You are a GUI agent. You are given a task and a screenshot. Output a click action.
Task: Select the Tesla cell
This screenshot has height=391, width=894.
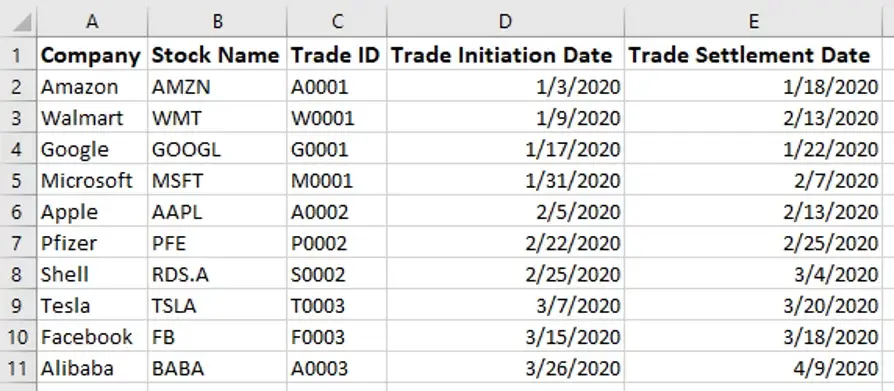[92, 306]
